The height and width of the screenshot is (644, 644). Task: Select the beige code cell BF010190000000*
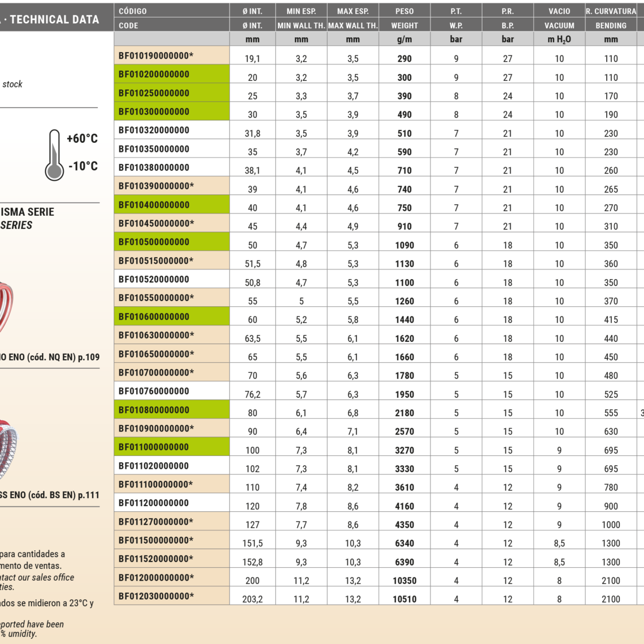(156, 56)
